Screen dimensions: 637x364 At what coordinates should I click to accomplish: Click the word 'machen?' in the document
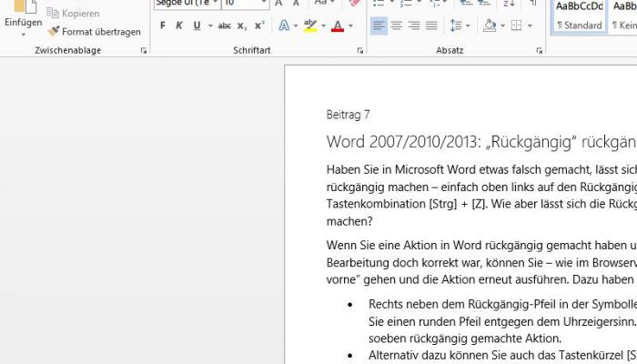click(349, 221)
